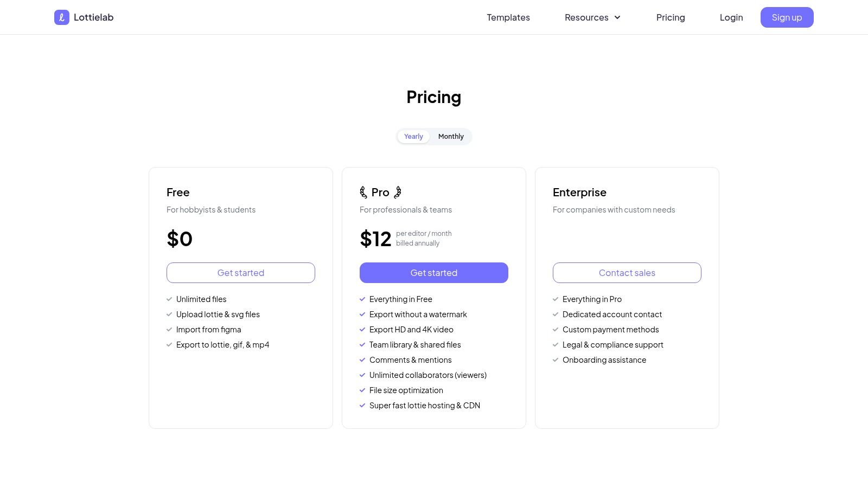Click checkmark beside Onboarding assistance
868x488 pixels.
[x=556, y=360]
